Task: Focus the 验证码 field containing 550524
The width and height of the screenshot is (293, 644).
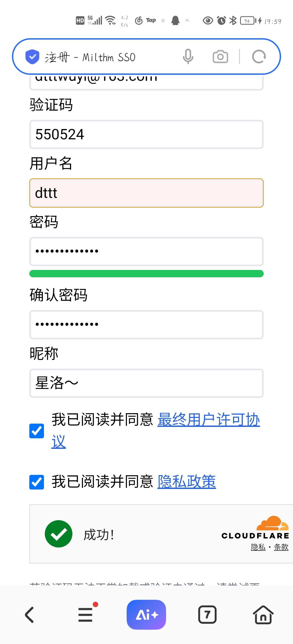Action: (x=146, y=134)
